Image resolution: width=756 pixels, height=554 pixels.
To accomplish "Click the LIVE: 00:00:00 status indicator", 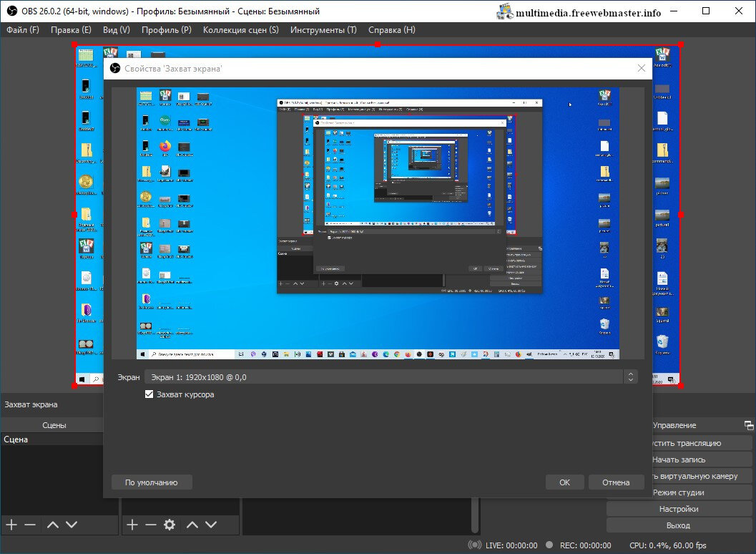I will [x=502, y=545].
